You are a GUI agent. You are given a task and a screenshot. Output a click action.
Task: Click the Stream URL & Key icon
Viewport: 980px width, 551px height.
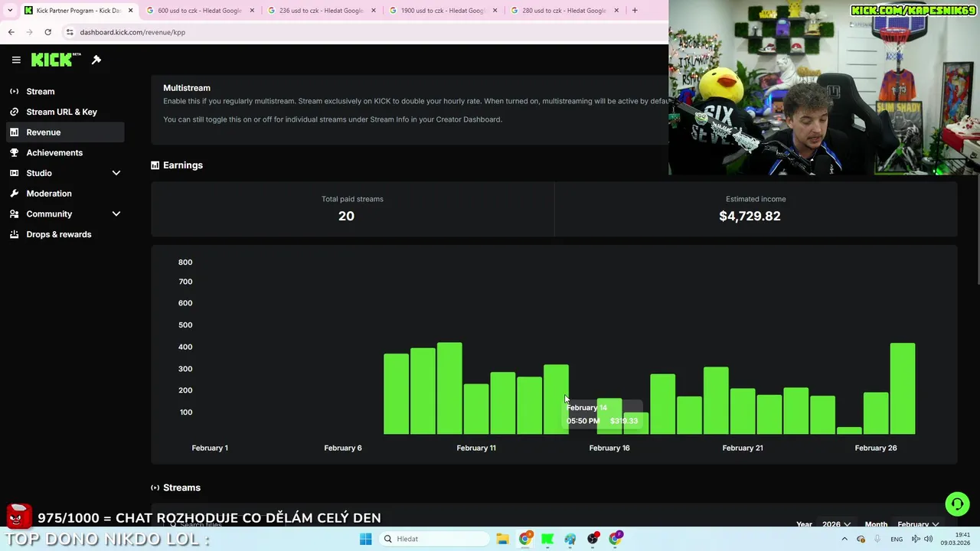tap(15, 112)
